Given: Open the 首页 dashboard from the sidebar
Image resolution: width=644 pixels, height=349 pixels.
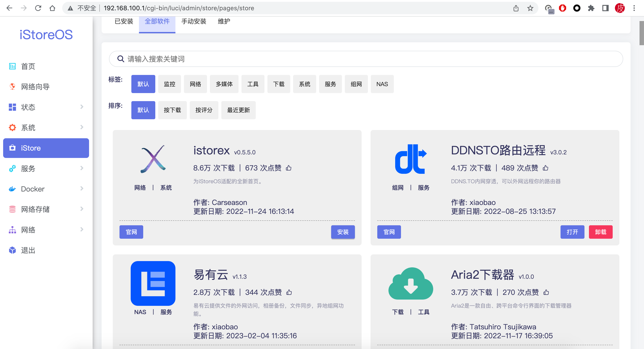Looking at the screenshot, I should tap(28, 66).
